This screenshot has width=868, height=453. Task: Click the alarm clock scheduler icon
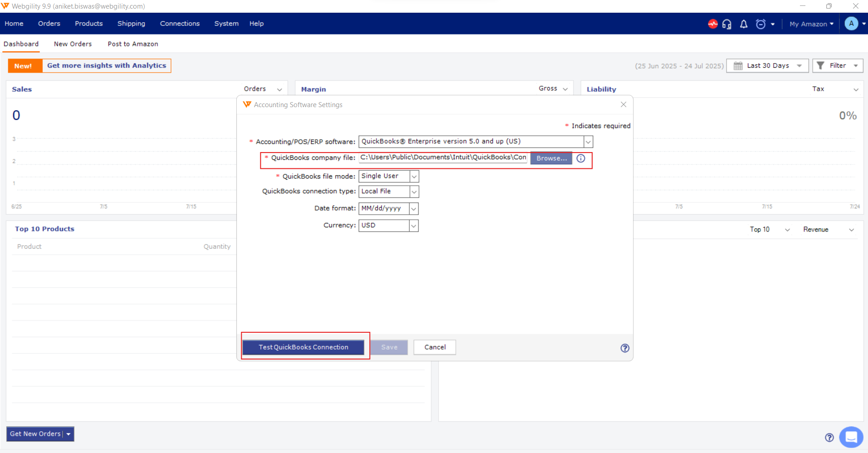(x=761, y=24)
